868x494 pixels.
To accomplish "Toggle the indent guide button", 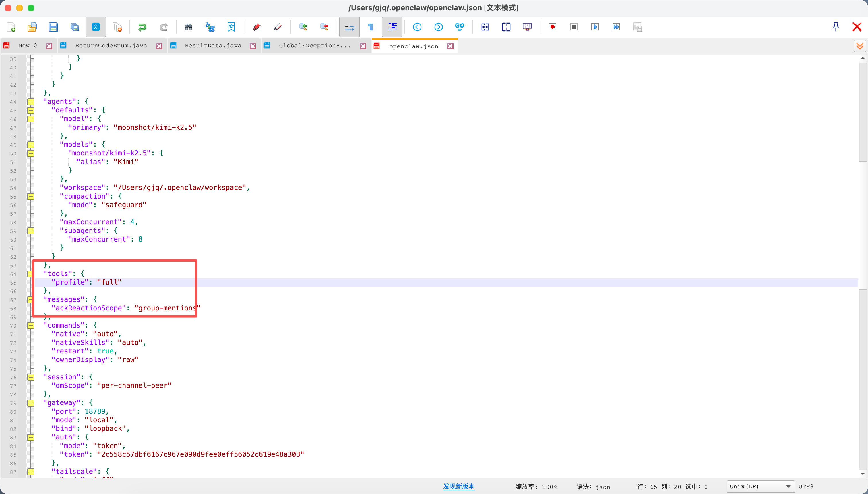I will coord(392,27).
